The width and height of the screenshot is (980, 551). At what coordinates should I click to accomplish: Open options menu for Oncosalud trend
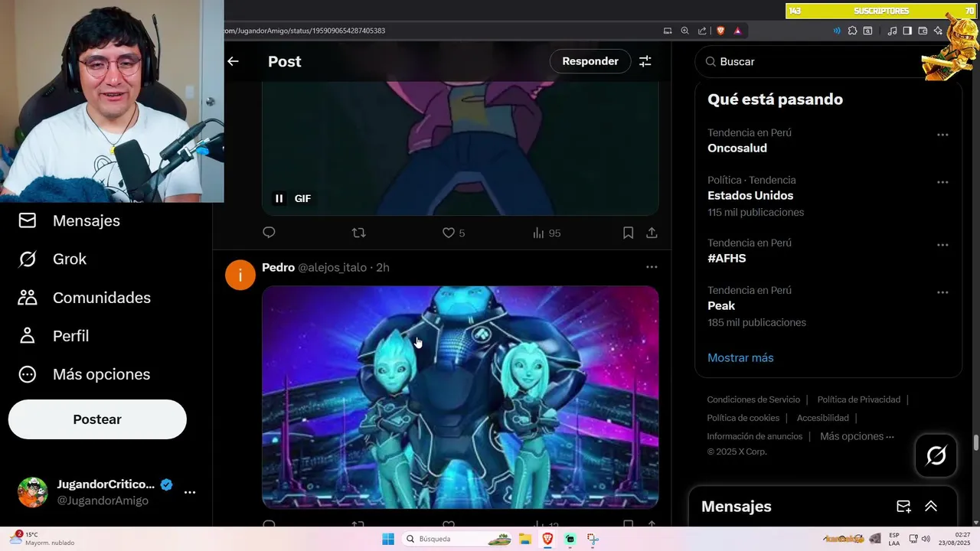(x=942, y=135)
